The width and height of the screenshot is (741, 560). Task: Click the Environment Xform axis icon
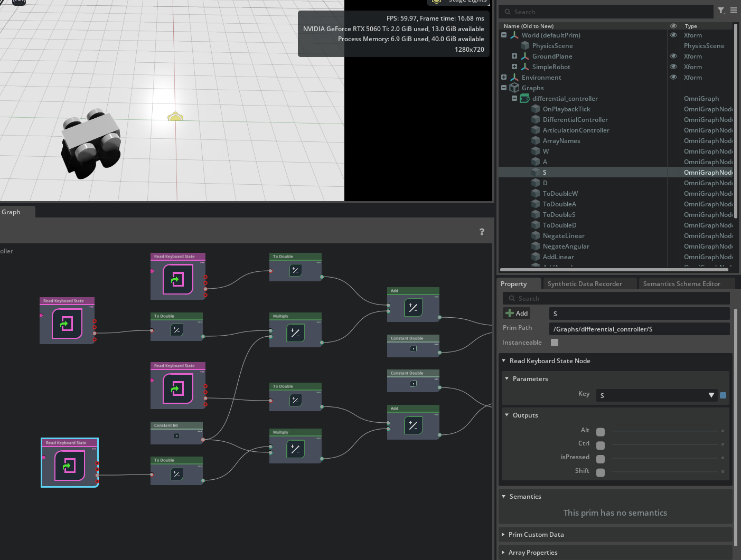tap(514, 78)
